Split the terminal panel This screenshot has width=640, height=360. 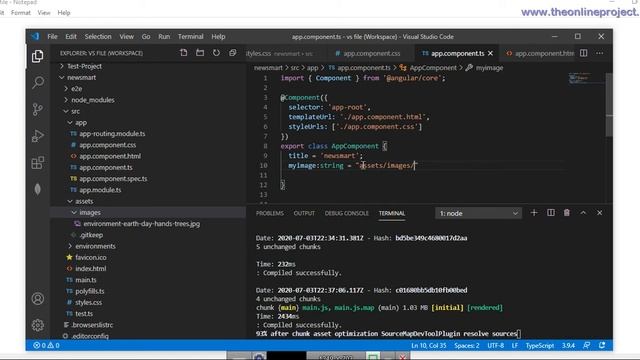click(x=551, y=213)
